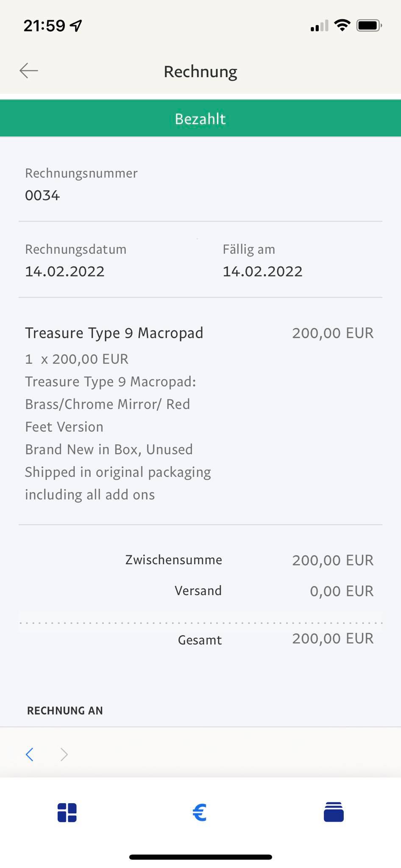Tap the home indicator bar
The width and height of the screenshot is (401, 868).
pos(200,857)
